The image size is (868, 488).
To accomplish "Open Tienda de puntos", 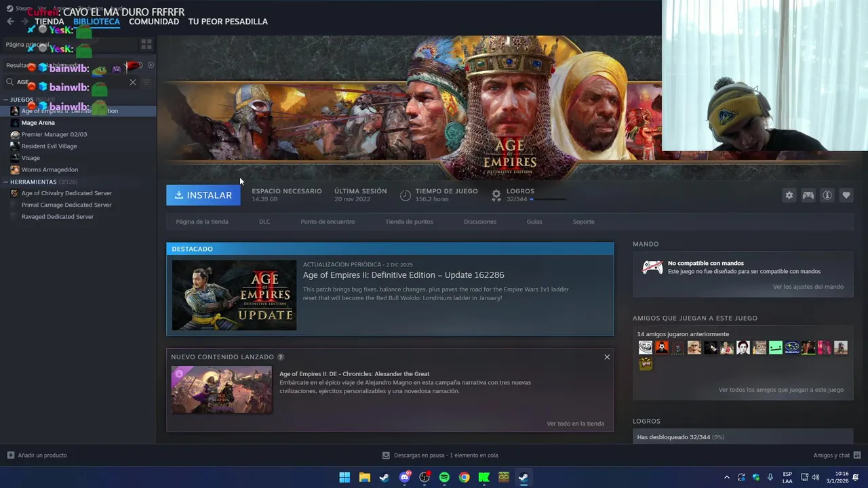I will pyautogui.click(x=409, y=222).
